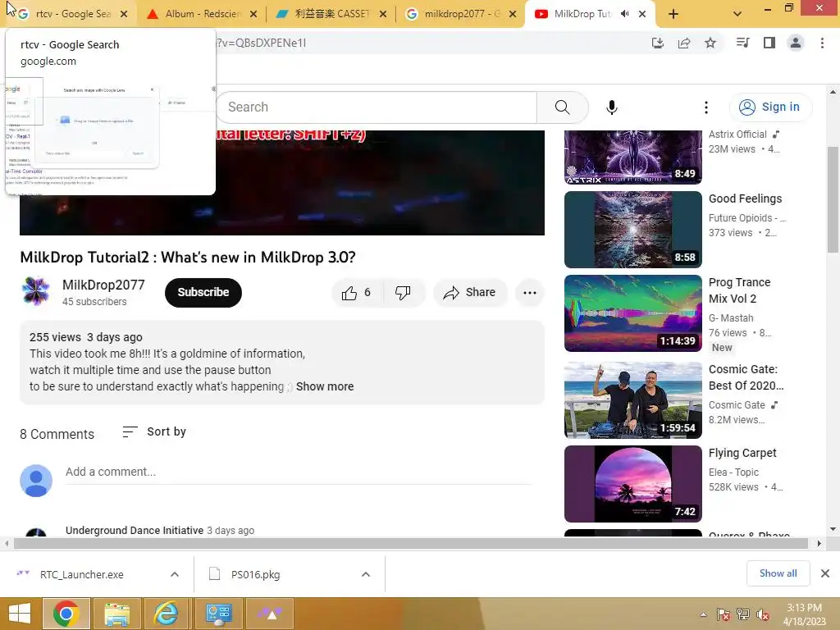
Task: Click the horizontal scrollbar right arrow
Action: tap(819, 543)
